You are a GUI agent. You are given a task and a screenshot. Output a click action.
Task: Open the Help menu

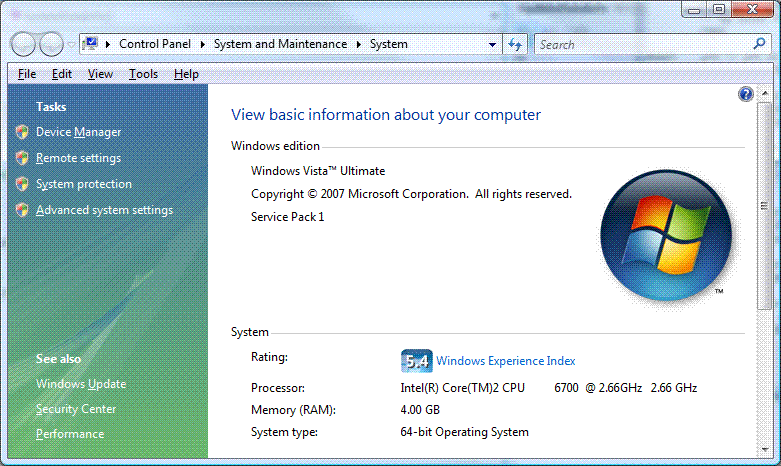tap(186, 74)
